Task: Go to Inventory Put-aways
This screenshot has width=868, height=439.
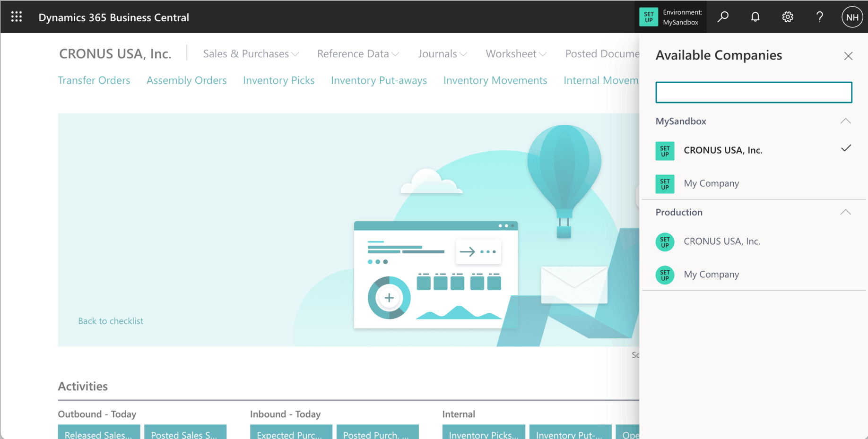Action: point(379,80)
